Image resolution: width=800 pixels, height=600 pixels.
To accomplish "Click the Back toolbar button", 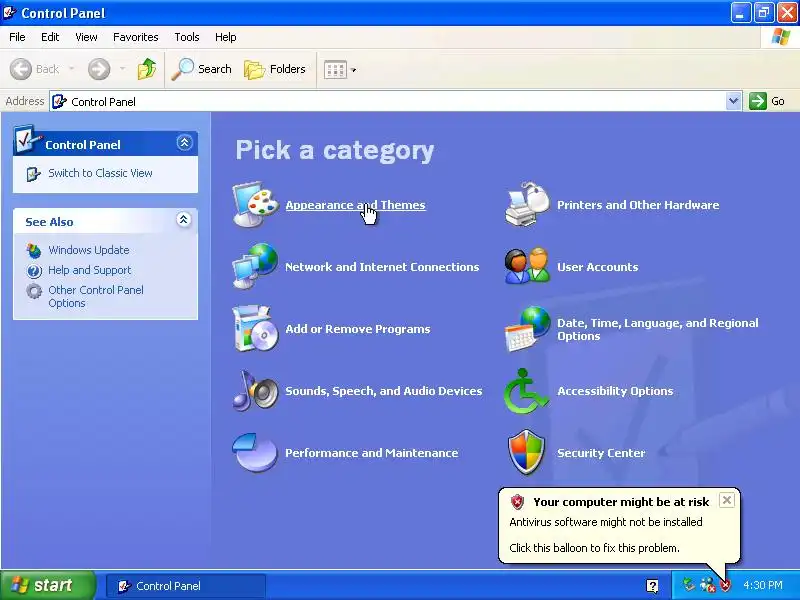I will [35, 69].
